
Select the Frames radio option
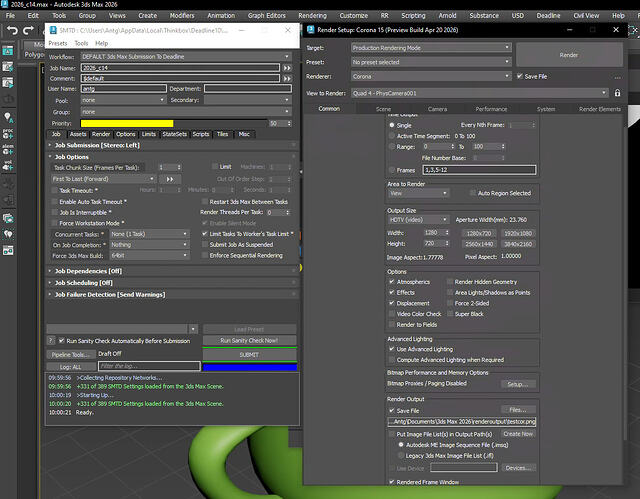click(392, 170)
